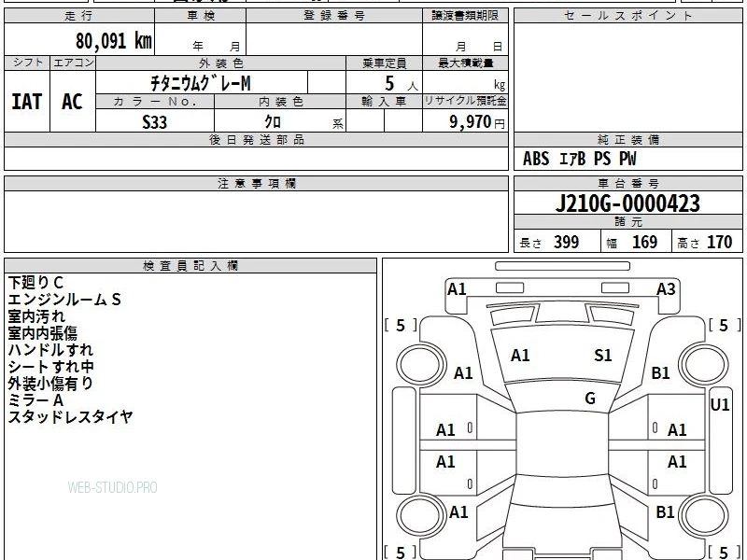
Task: Select length value 399
Action: point(567,242)
